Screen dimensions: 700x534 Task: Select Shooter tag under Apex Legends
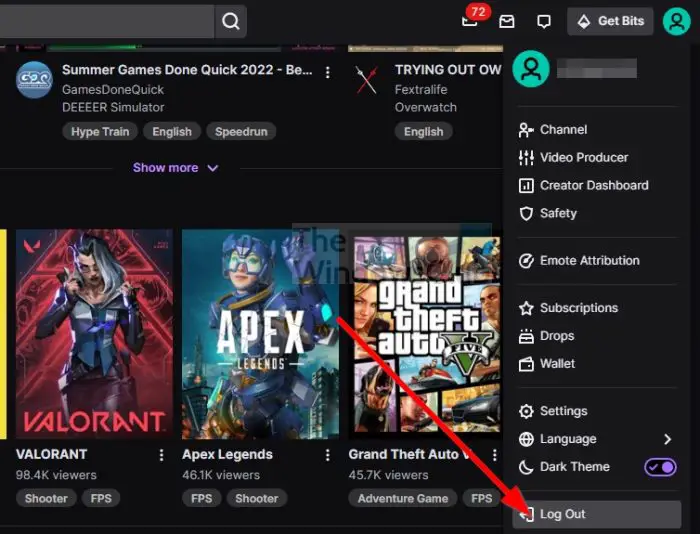[x=257, y=498]
